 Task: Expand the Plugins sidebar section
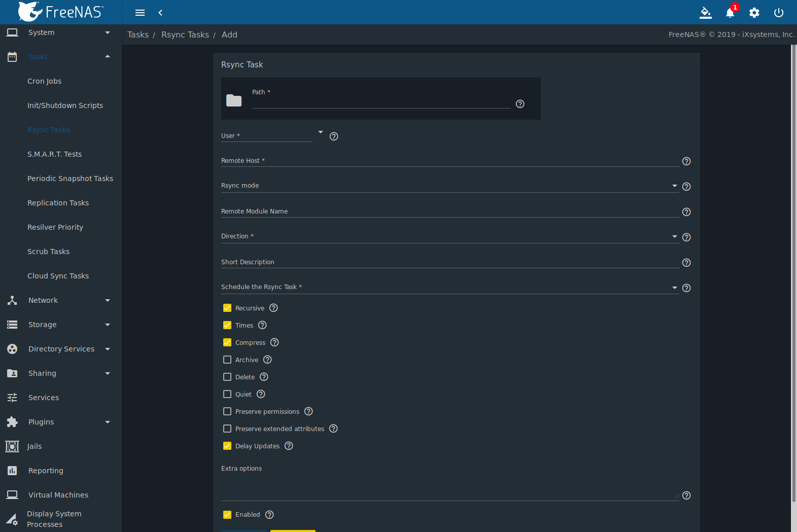61,422
